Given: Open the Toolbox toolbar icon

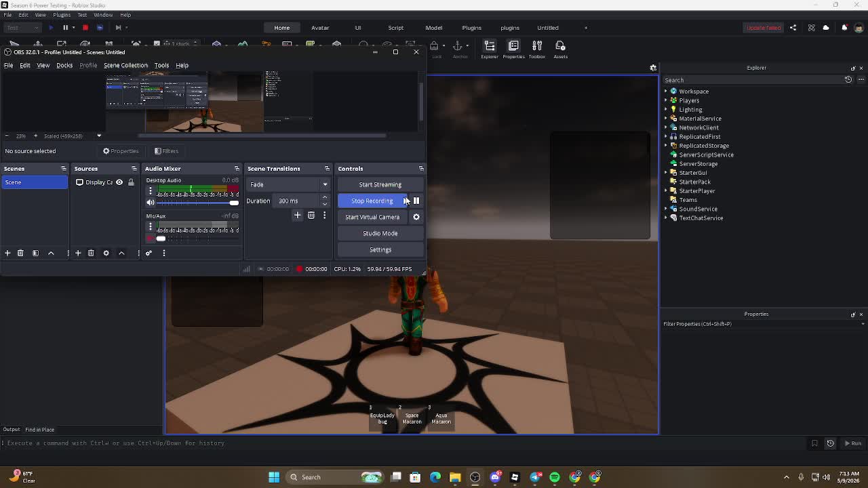Looking at the screenshot, I should point(536,49).
